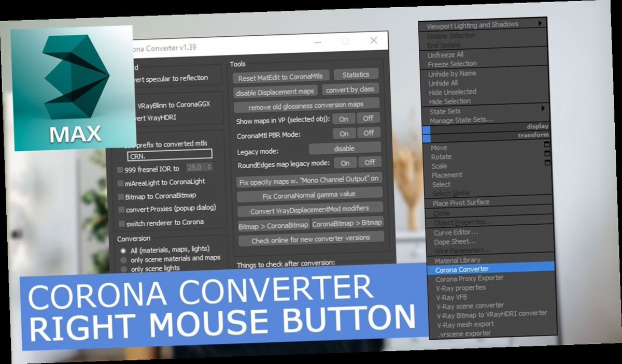Expand Viewport Lighting and Shadows submenu
Viewport: 622px width, 364px height.
click(x=473, y=24)
